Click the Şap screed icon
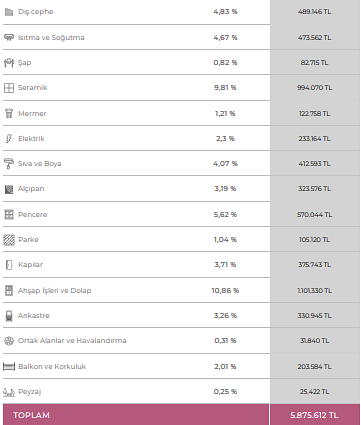361x425 pixels. tap(9, 63)
